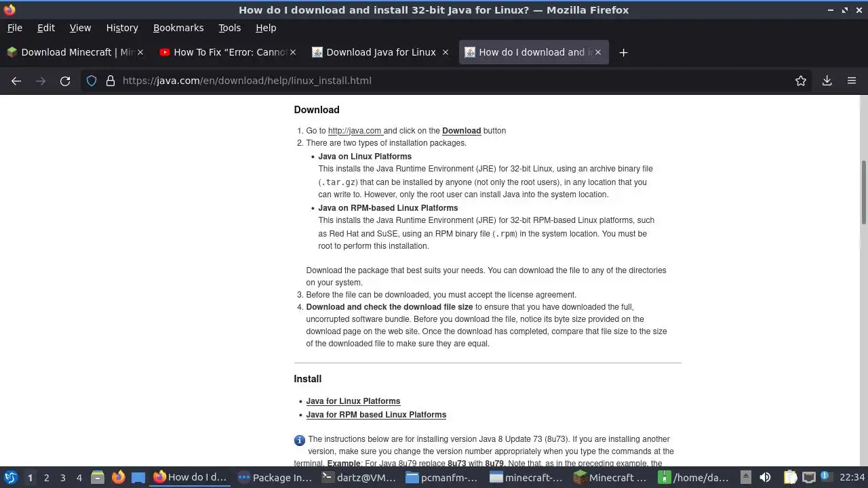Open Package Installer window from taskbar

[x=275, y=477]
